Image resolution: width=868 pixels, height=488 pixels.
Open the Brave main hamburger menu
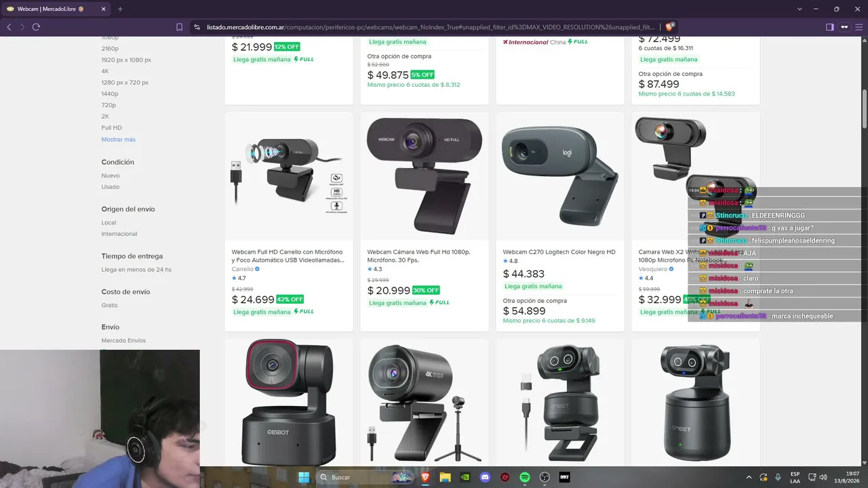tap(859, 27)
